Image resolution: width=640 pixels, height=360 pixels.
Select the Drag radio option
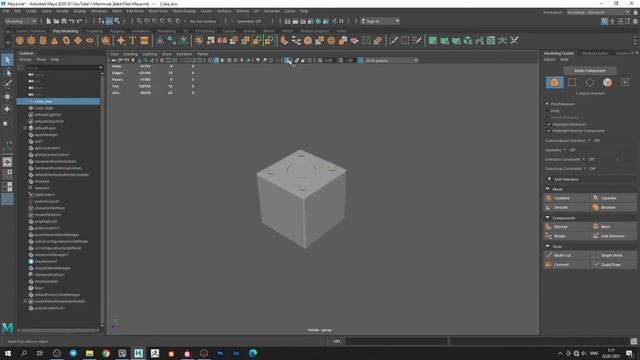click(x=547, y=111)
